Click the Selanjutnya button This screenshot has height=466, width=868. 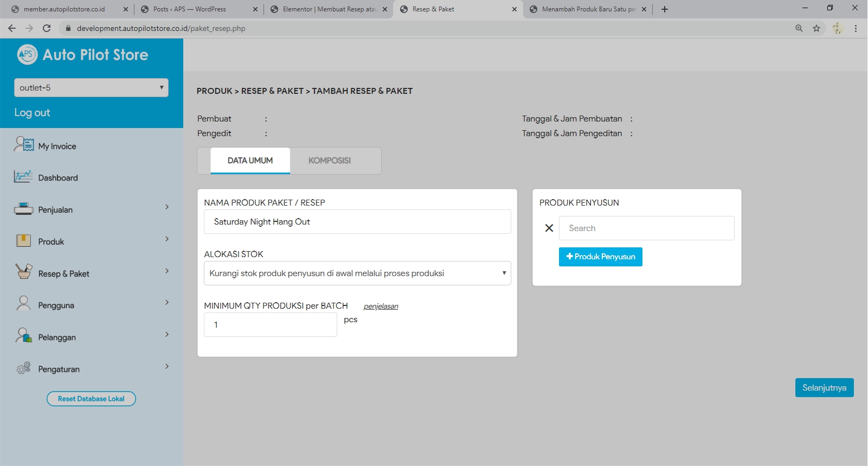point(824,388)
